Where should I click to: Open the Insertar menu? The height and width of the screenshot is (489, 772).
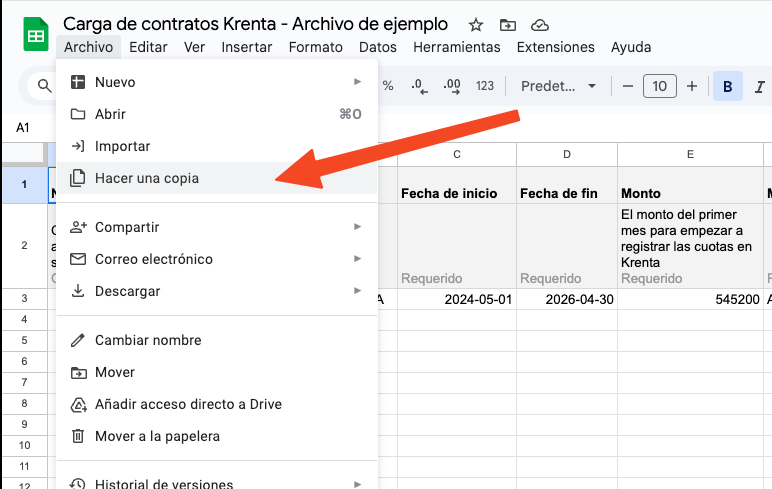(247, 47)
